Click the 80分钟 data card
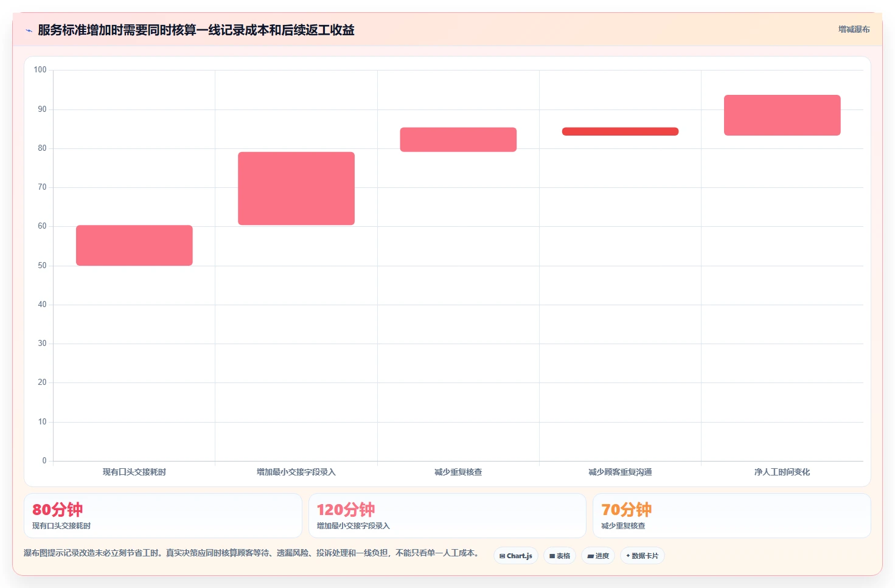The width and height of the screenshot is (895, 588). click(x=163, y=516)
